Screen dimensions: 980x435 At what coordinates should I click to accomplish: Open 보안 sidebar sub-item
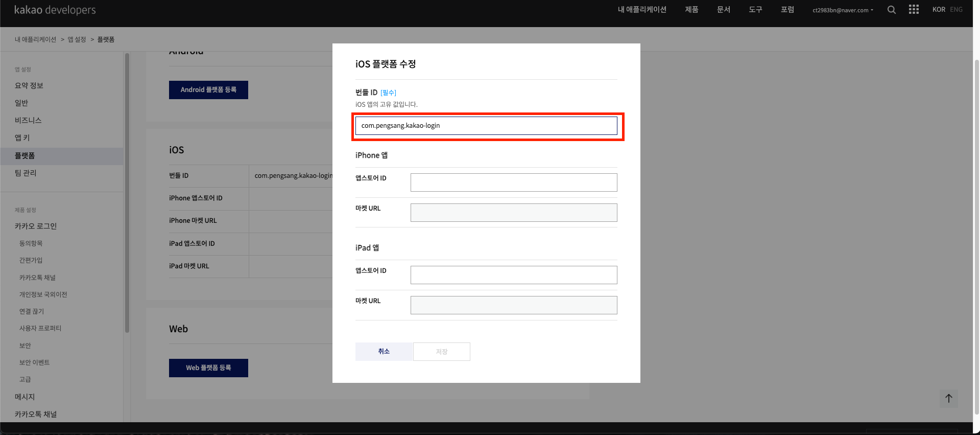[25, 346]
